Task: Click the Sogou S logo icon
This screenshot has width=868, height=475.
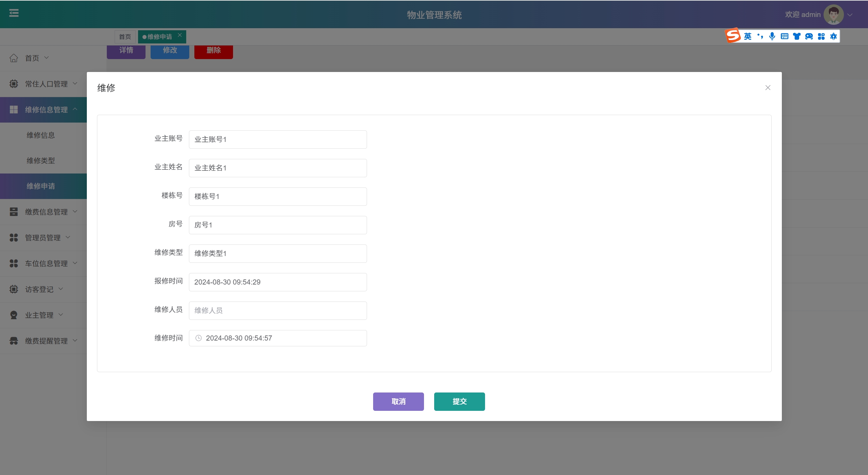Action: tap(733, 36)
